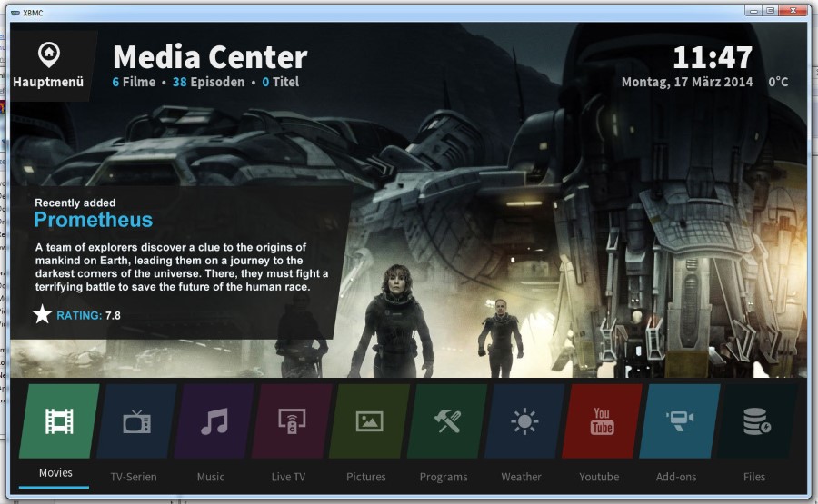Click the Prometheus plot description text
Screen dimensions: 818x504
[182, 267]
